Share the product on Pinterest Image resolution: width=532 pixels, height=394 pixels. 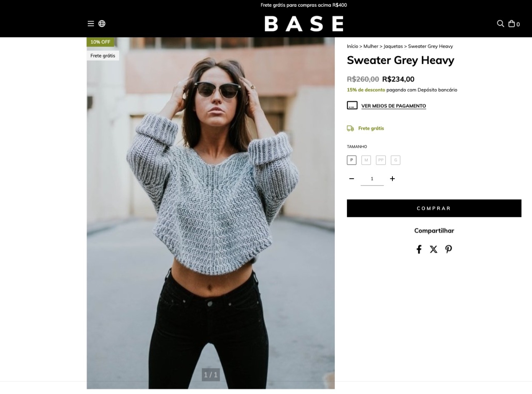pos(448,249)
